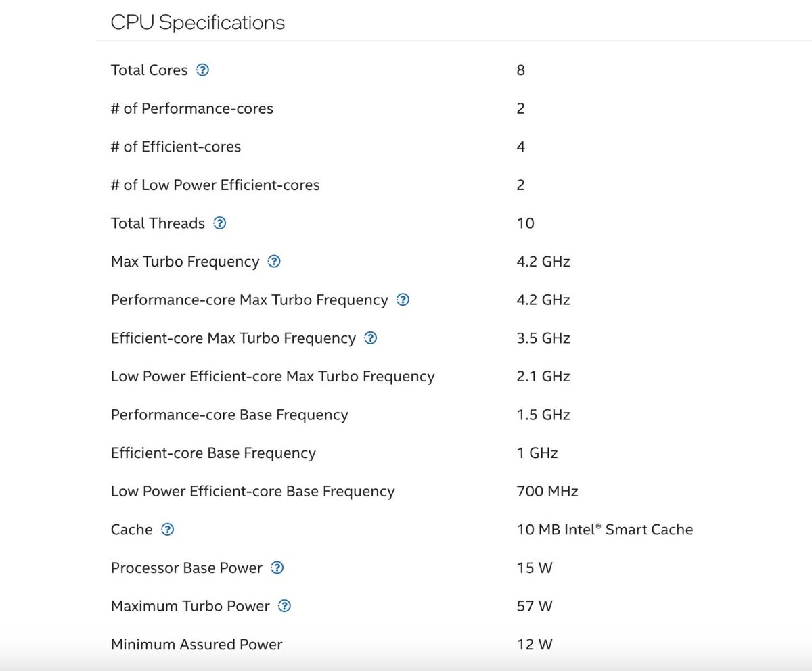The width and height of the screenshot is (812, 671).
Task: Show info for Max Turbo Frequency
Action: (x=274, y=261)
